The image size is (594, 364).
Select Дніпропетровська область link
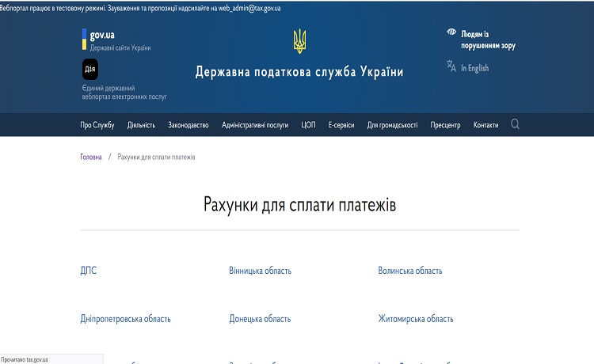[x=125, y=319]
